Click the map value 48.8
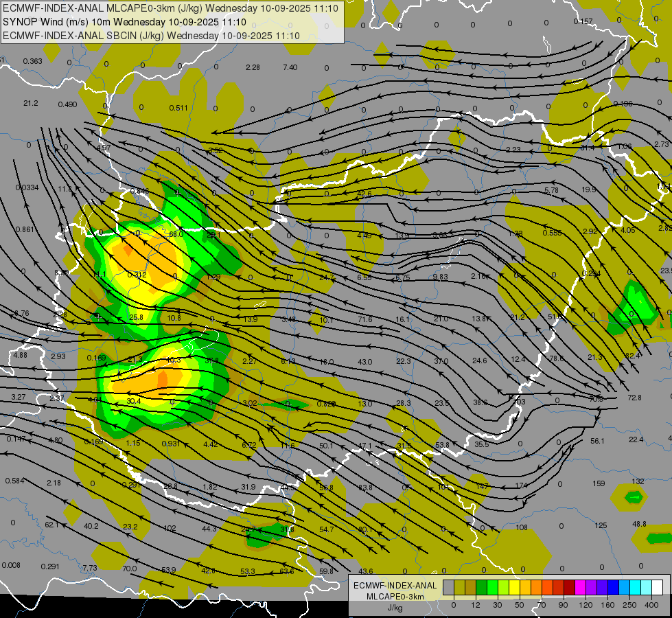This screenshot has height=618, width=672. click(x=639, y=524)
